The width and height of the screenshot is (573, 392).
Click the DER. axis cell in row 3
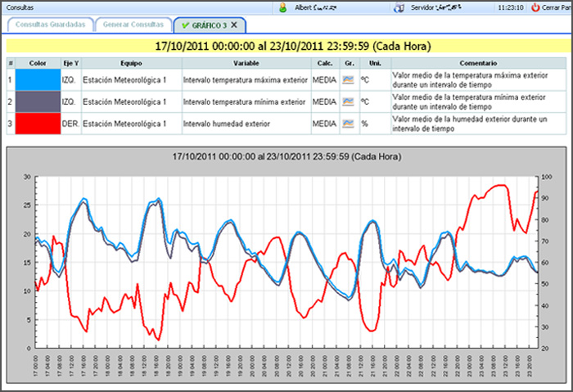70,124
